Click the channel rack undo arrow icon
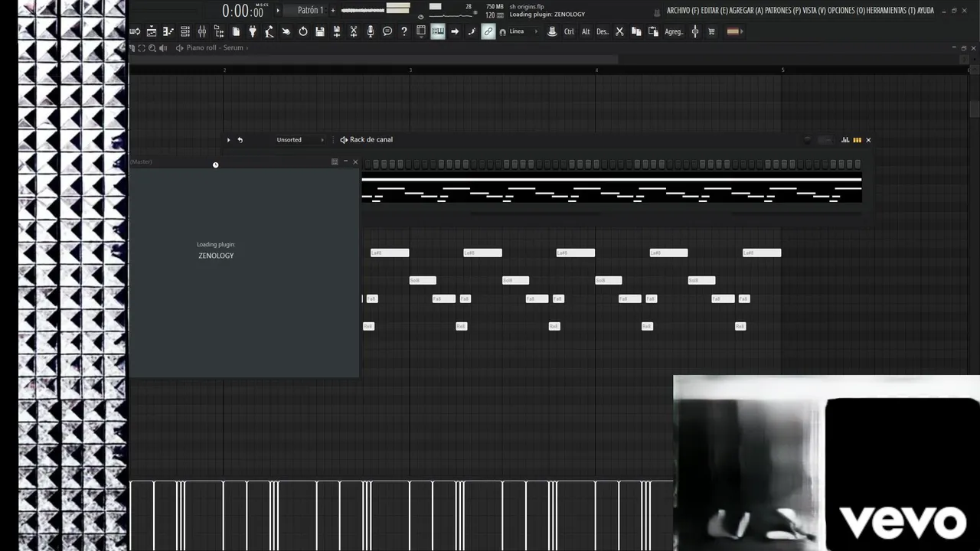The image size is (980, 551). coord(240,140)
